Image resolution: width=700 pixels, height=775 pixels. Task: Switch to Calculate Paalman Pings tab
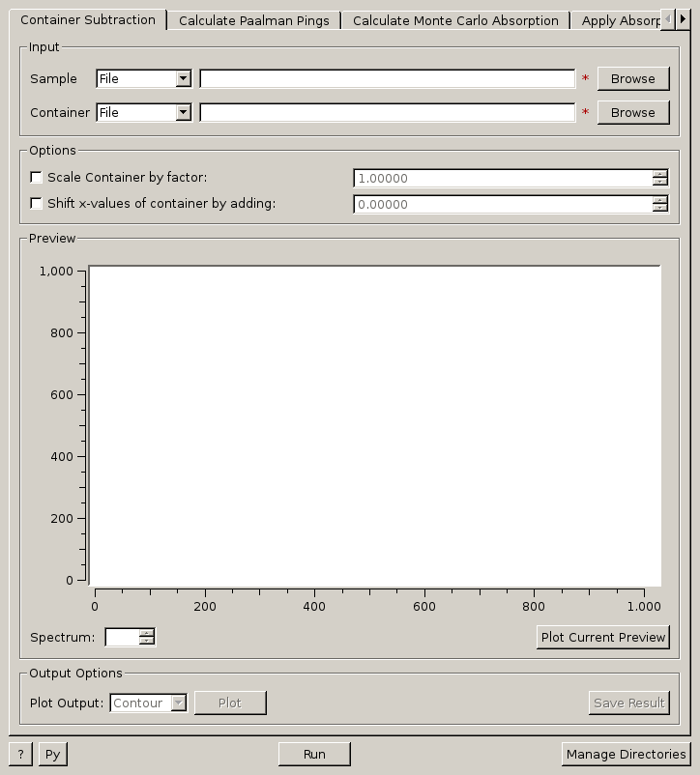(x=253, y=20)
